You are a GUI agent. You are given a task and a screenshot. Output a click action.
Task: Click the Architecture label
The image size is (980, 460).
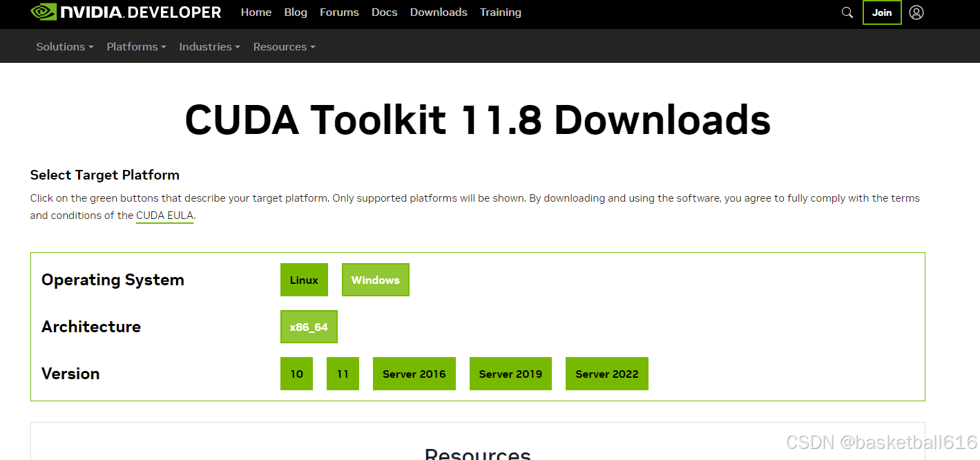(x=91, y=327)
